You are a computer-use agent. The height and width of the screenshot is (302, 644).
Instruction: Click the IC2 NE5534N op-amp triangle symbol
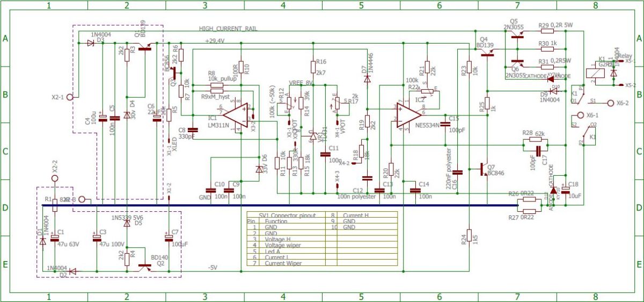coord(409,114)
